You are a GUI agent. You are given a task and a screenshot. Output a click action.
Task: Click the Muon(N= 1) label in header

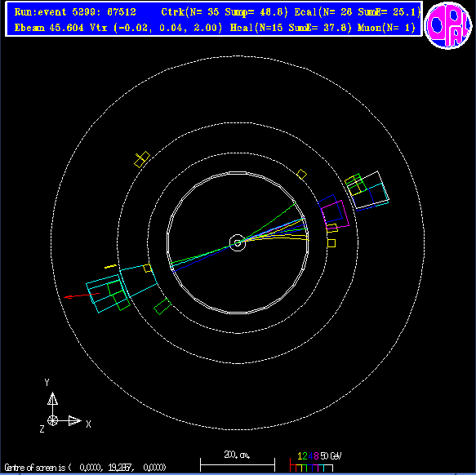coord(386,28)
